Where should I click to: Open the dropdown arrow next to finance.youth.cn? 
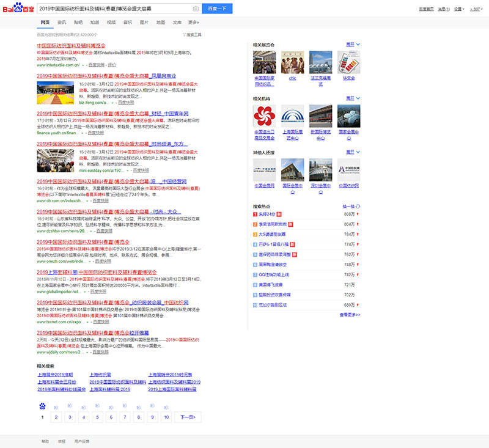(x=83, y=133)
